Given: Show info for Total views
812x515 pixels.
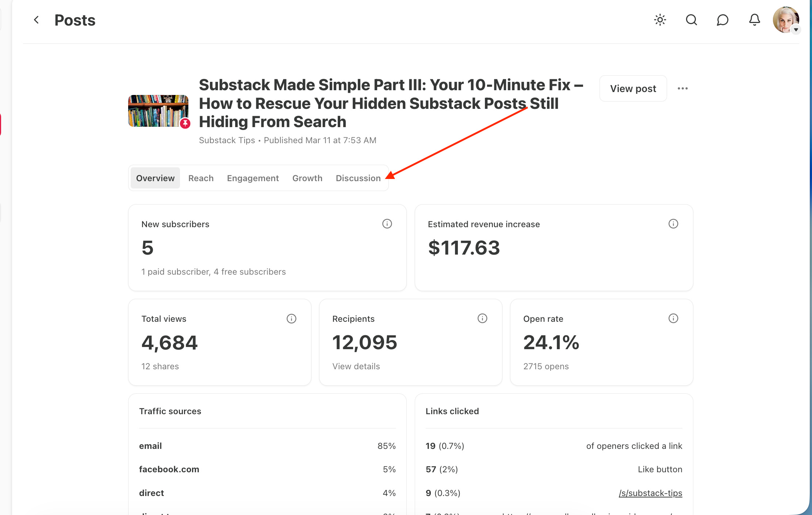Looking at the screenshot, I should (x=291, y=318).
